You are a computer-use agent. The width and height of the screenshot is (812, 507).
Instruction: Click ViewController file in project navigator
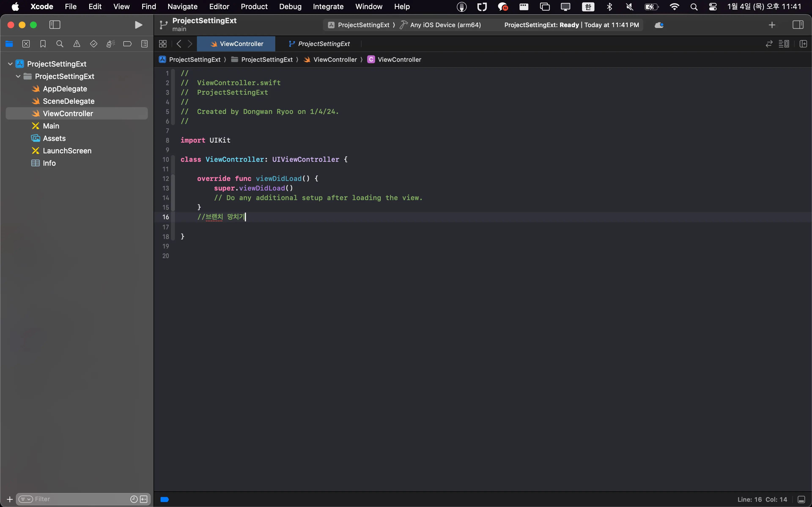68,113
